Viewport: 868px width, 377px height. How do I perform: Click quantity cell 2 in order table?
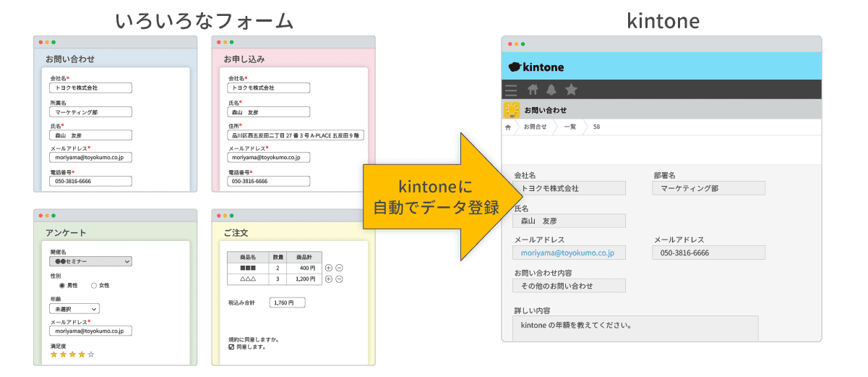(x=278, y=268)
